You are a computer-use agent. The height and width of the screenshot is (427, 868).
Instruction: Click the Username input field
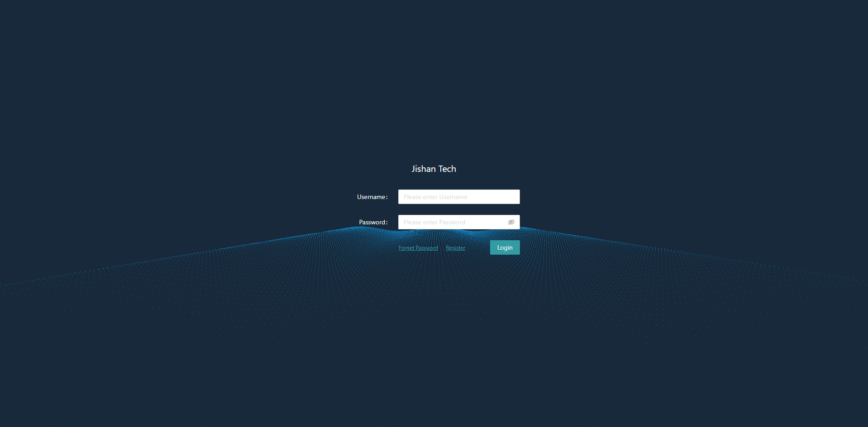pyautogui.click(x=459, y=197)
